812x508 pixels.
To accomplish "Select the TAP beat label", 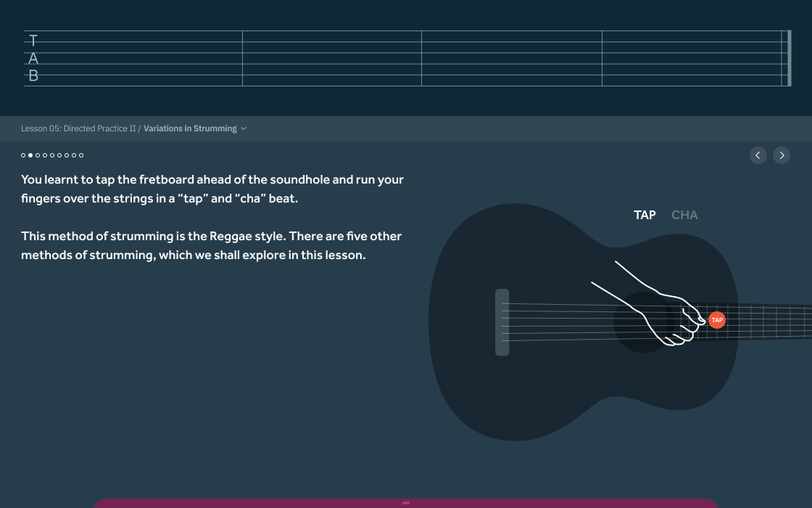I will coord(645,215).
